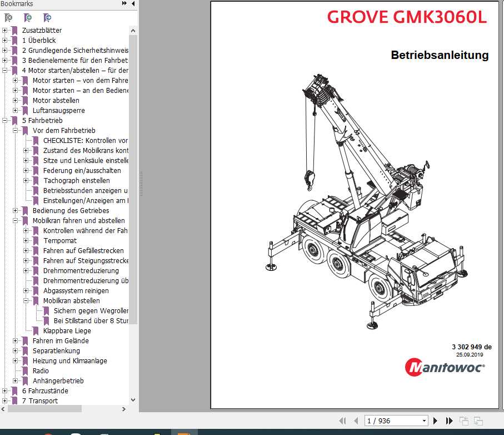Click the panel options double-arrow in Bookmarks header
Image resolution: width=504 pixels, height=435 pixels.
pyautogui.click(x=123, y=4)
